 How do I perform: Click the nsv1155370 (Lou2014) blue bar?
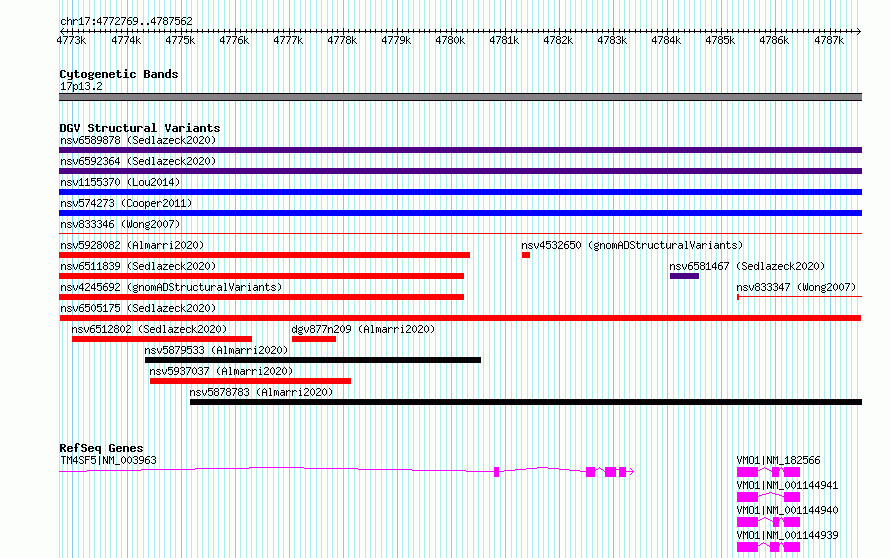pyautogui.click(x=460, y=192)
